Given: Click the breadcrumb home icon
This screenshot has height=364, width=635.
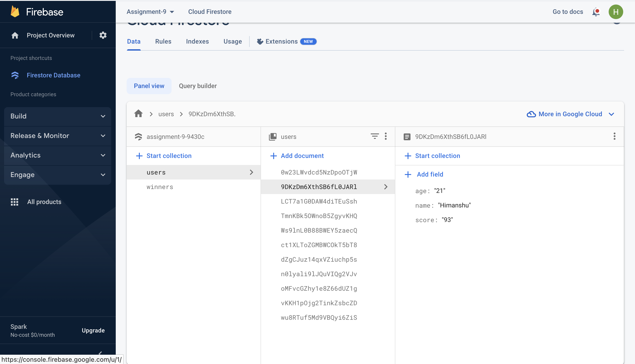Looking at the screenshot, I should click(x=138, y=114).
